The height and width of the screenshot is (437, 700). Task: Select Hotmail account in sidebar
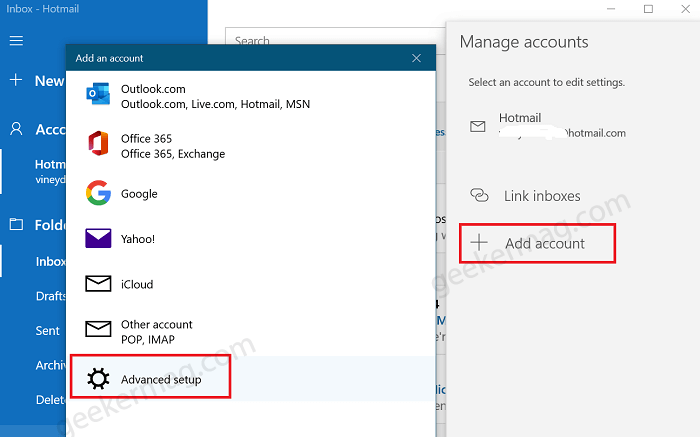[x=34, y=171]
